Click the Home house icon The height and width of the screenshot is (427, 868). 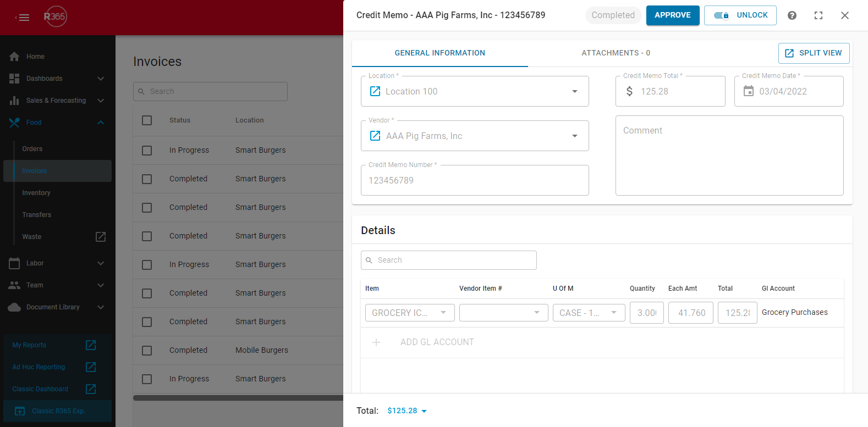pyautogui.click(x=14, y=57)
